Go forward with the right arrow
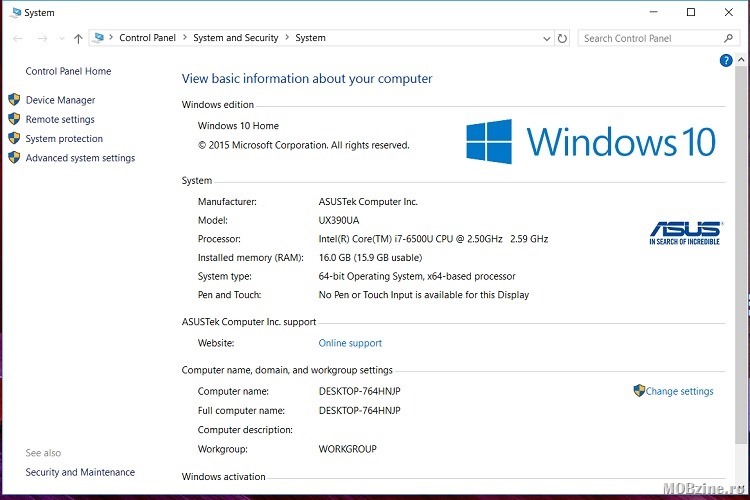 (x=43, y=38)
